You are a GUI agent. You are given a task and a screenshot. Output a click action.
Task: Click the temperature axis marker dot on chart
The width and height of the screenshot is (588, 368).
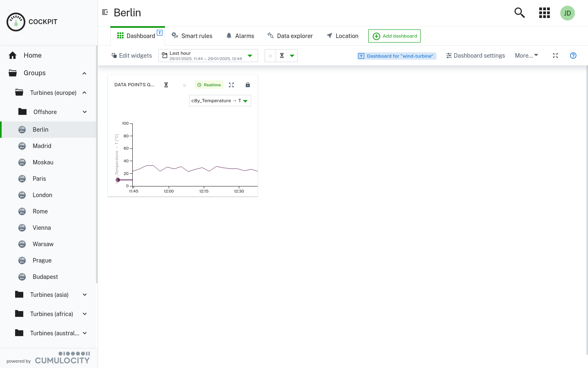point(118,180)
